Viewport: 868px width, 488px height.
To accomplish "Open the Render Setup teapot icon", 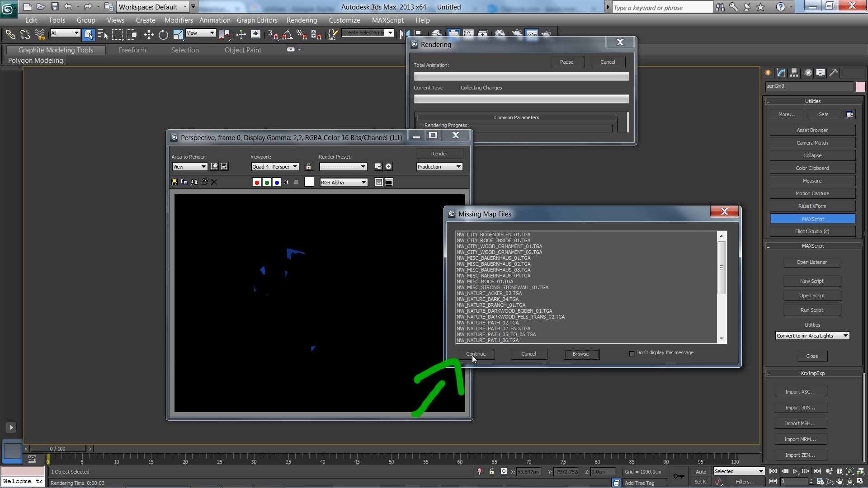I will [x=378, y=167].
